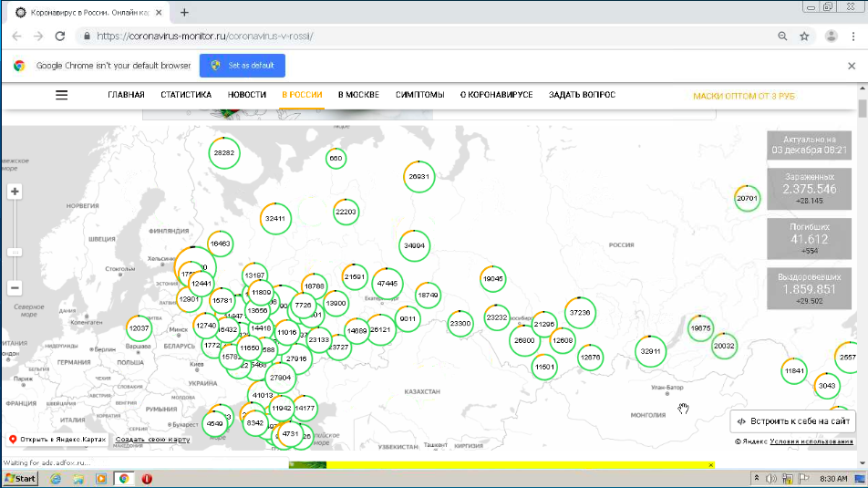
Task: Select the 28282 region marker
Action: pos(224,153)
